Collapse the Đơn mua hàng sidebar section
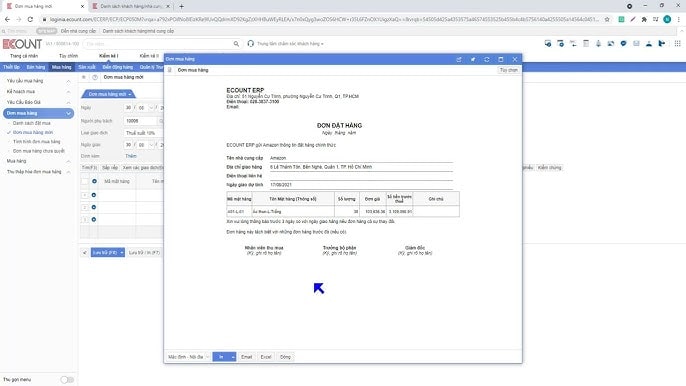Image resolution: width=686 pixels, height=386 pixels. pyautogui.click(x=68, y=113)
